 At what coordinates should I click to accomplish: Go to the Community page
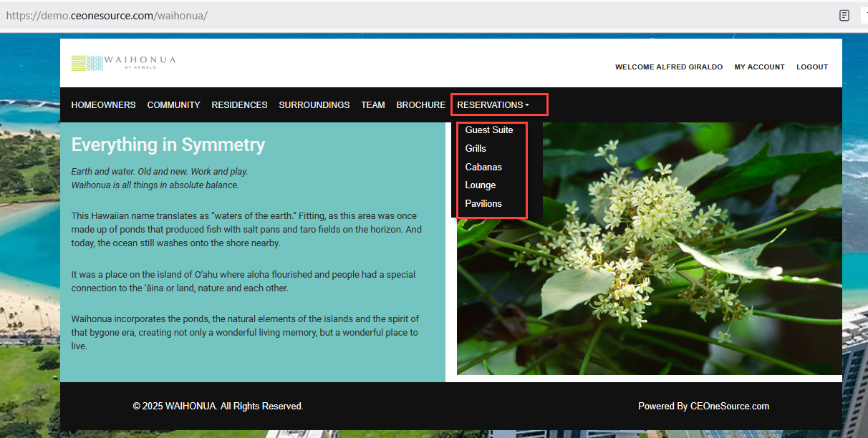pyautogui.click(x=173, y=105)
